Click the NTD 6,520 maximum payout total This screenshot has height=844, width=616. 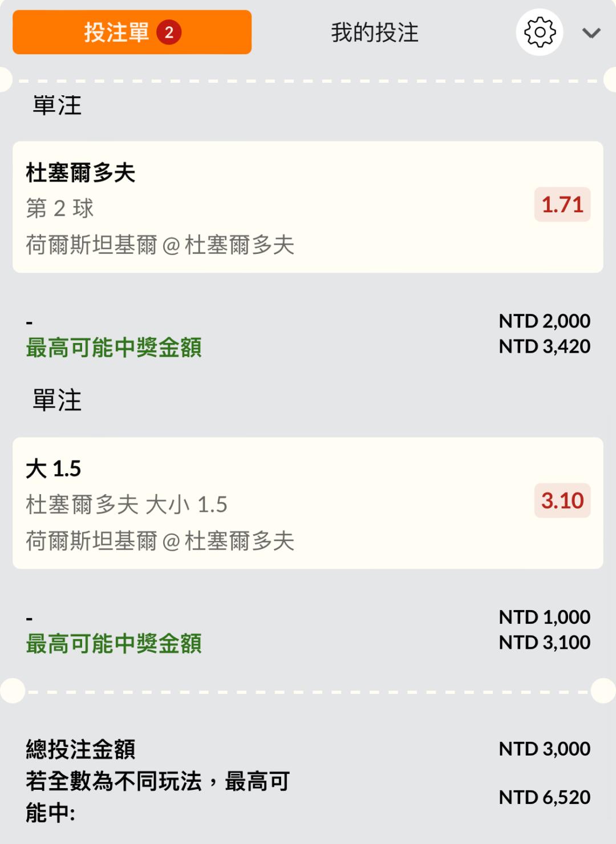tap(544, 797)
